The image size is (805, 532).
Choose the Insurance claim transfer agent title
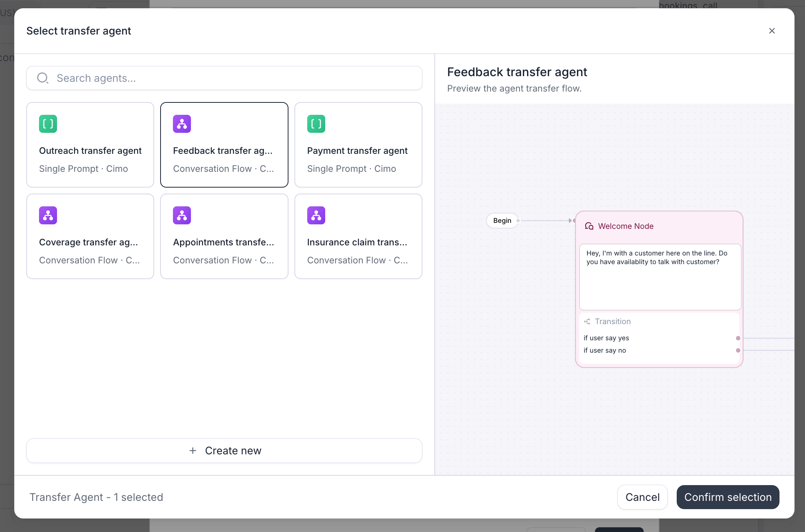pos(357,242)
